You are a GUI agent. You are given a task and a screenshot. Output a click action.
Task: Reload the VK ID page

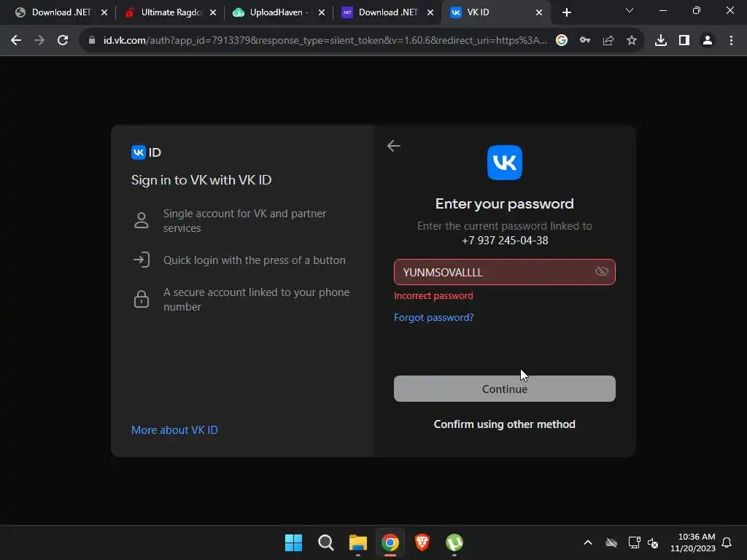[63, 41]
